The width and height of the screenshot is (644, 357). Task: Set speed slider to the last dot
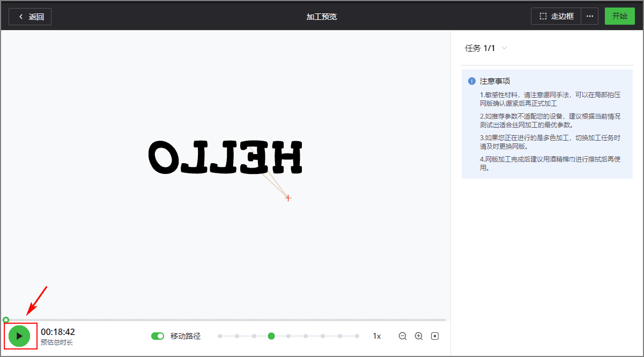(x=357, y=336)
